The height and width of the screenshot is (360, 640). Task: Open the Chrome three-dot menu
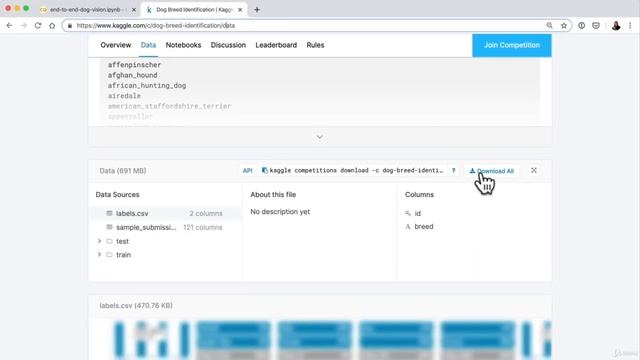[630, 25]
